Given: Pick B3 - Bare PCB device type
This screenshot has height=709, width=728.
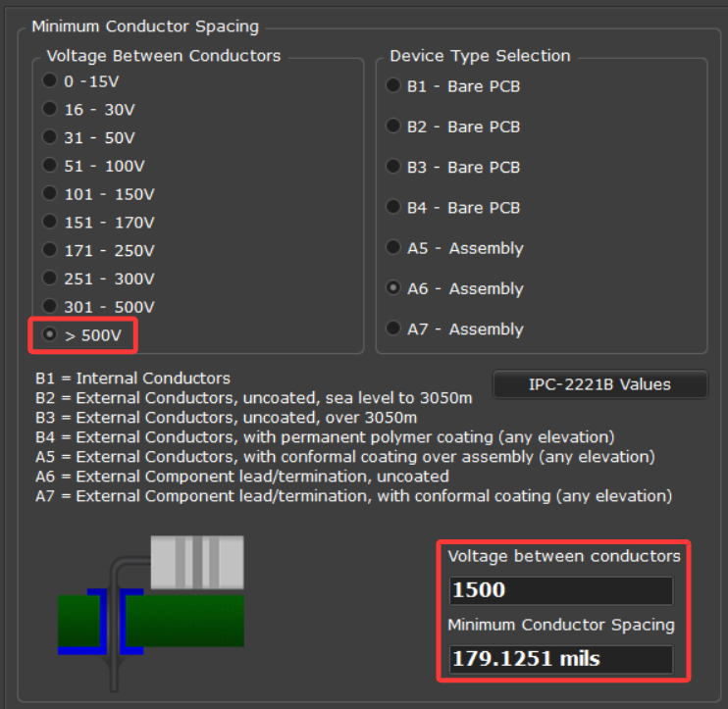Looking at the screenshot, I should (453, 167).
